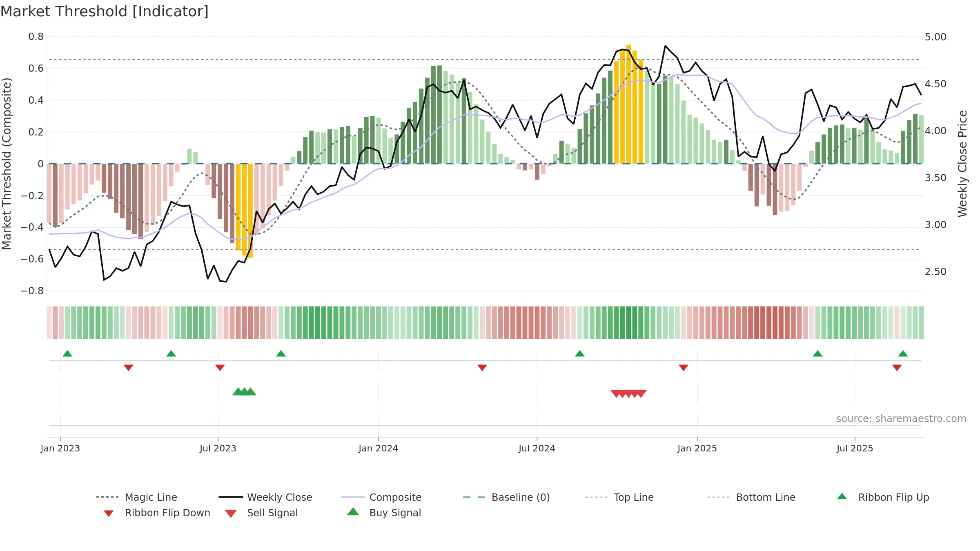Click the 0.6 left axis tick label
This screenshot has height=551, width=980.
point(36,69)
